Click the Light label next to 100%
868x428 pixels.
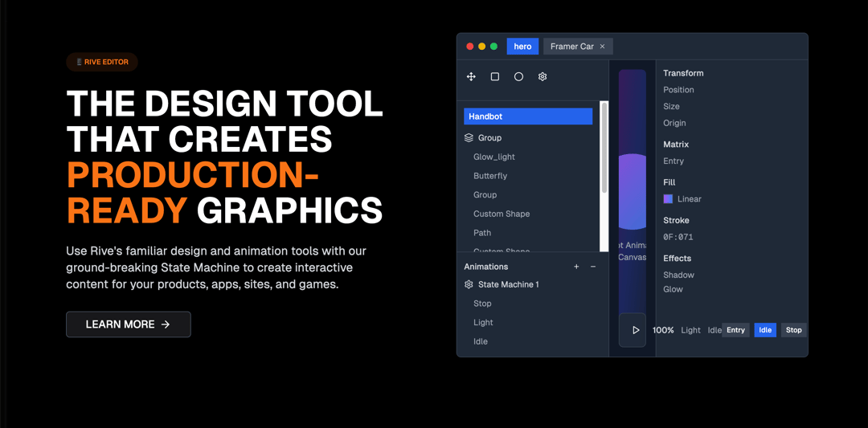(x=691, y=330)
